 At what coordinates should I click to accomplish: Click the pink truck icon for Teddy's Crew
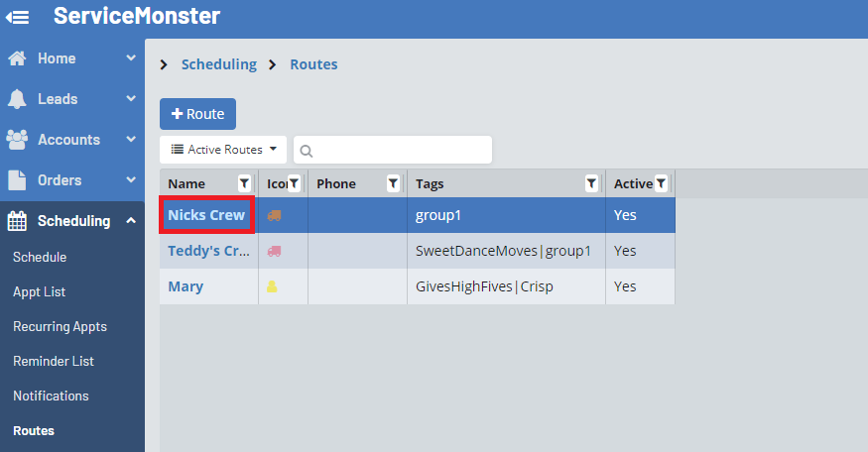point(275,251)
